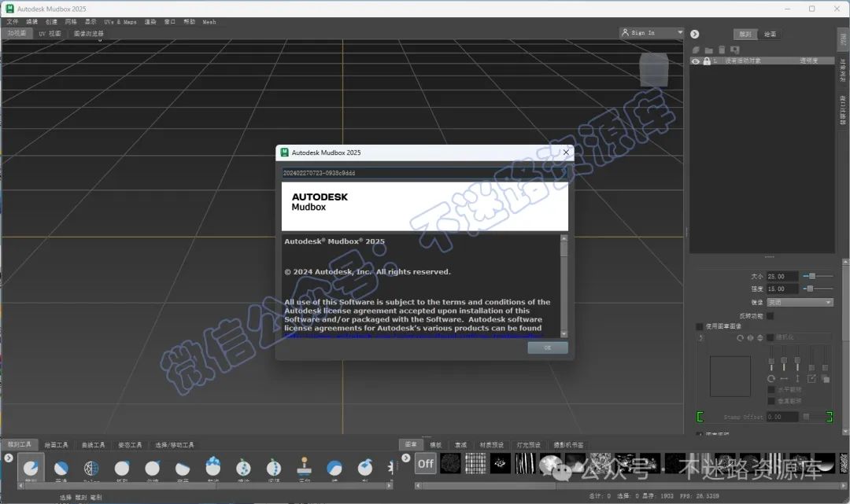The image size is (850, 504).
Task: Click the Off stamp toggle thumbnail
Action: [426, 464]
